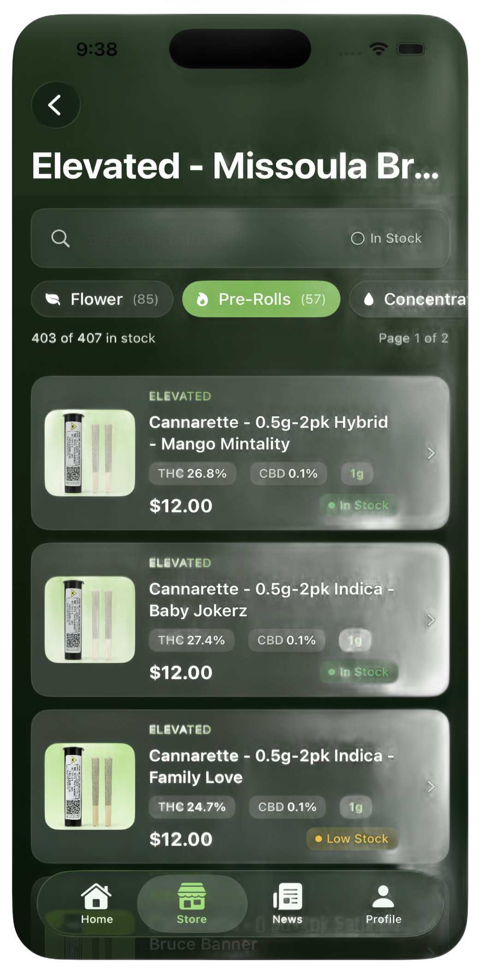The width and height of the screenshot is (486, 980).
Task: Tap the Concentrates droplet icon
Action: 368,299
